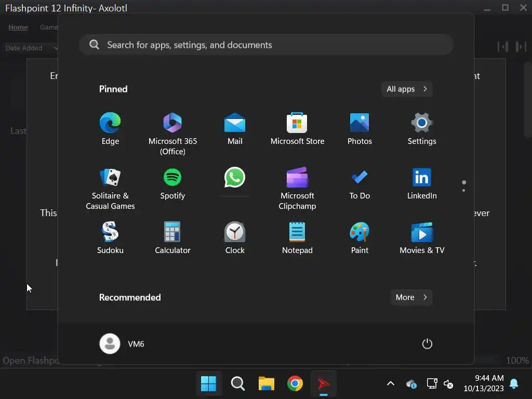
Task: Launch Spotify
Action: (172, 183)
